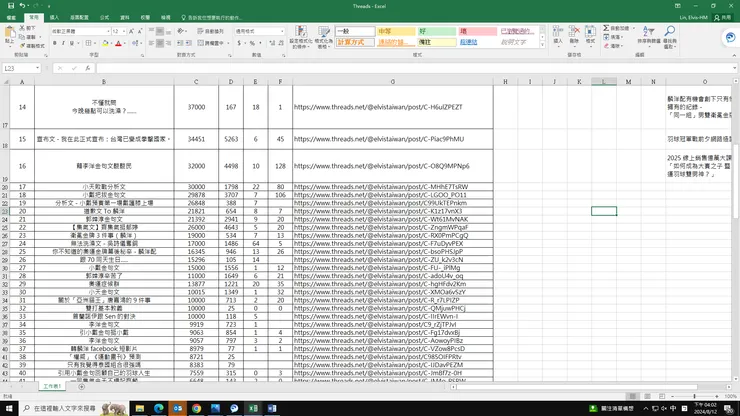Decrease indent of cell contents

(180, 43)
